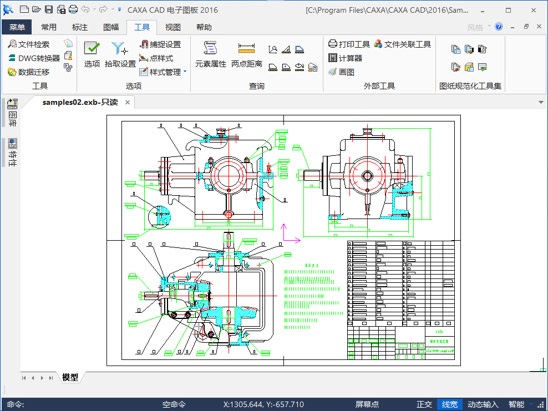Select the 两点距离 two-point distance tool
Viewport: 548px width, 411px height.
click(246, 54)
